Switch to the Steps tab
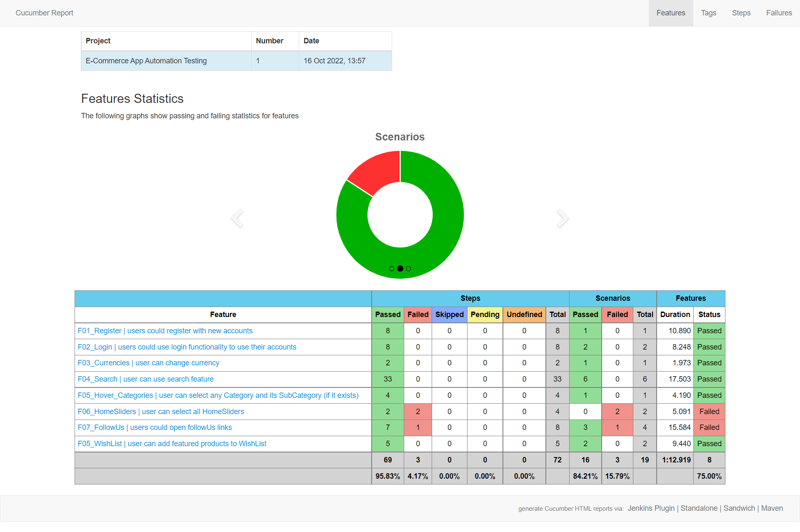Viewport: 800px width, 532px height. point(741,13)
